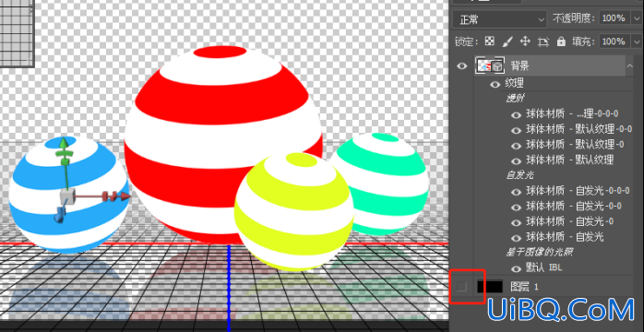Show 图层 1 via its visibility box
Image resolution: width=644 pixels, height=332 pixels.
pyautogui.click(x=462, y=287)
